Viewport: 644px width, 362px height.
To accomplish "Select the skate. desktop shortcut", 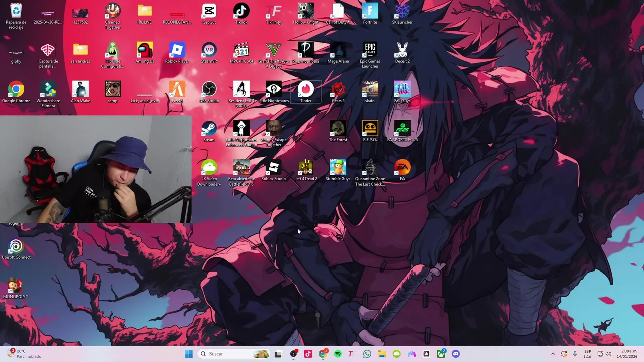I will click(x=370, y=93).
